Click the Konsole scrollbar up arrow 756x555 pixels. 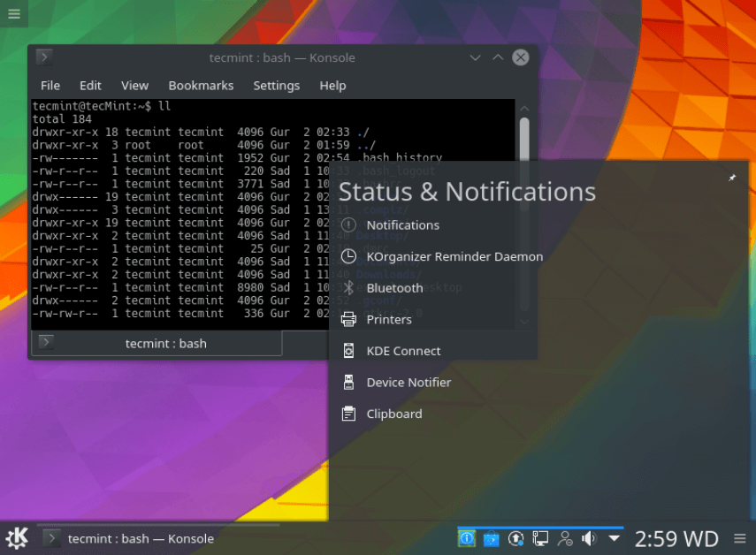[x=524, y=109]
